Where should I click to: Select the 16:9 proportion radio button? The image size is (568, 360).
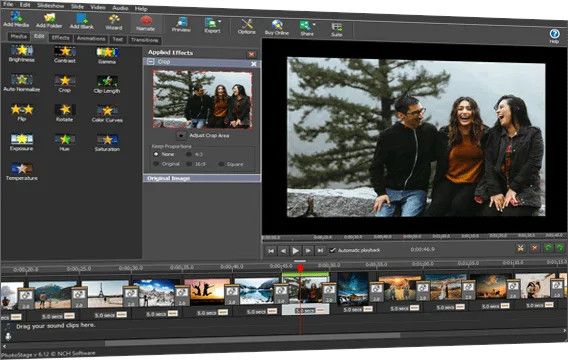[x=189, y=164]
